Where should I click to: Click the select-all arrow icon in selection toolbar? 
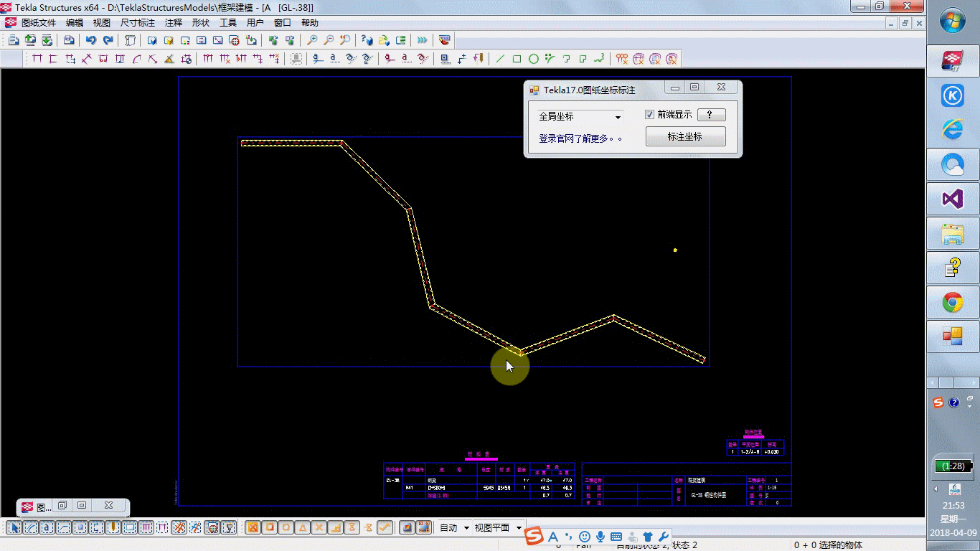[x=14, y=527]
